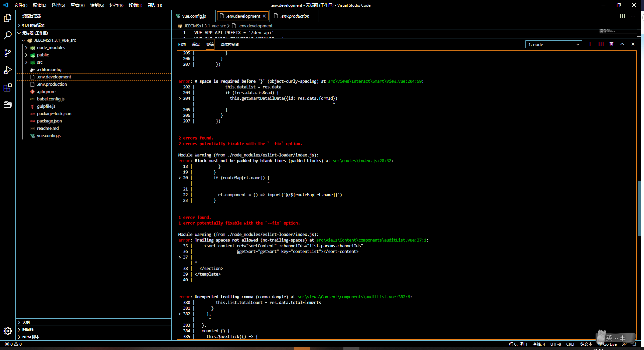Expand the node_modules folder

click(x=51, y=47)
